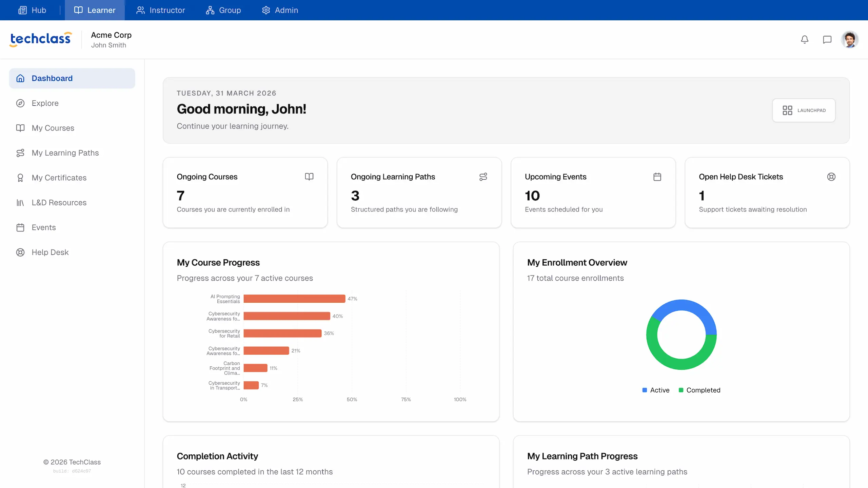Click the Upcoming Events calendar icon
Screen dimensions: 868x488
coord(657,177)
